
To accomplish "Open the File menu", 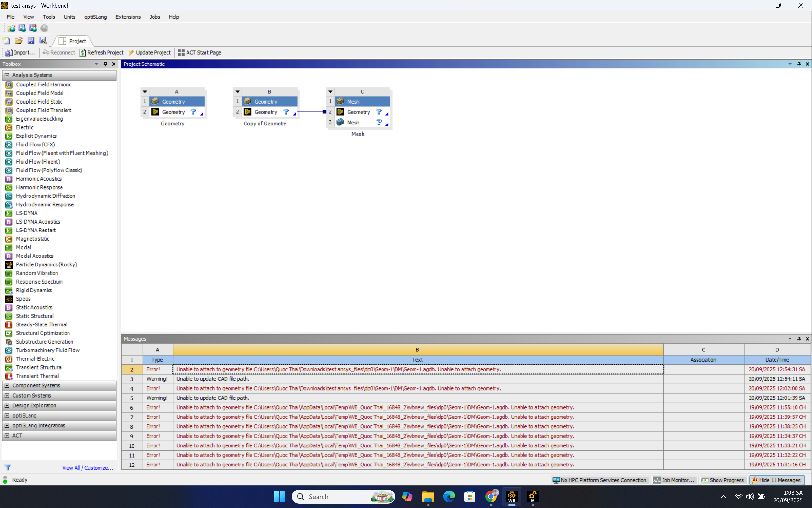I will point(10,17).
